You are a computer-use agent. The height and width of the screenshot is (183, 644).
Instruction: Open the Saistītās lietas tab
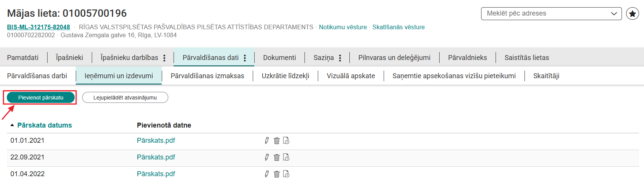[x=527, y=58]
